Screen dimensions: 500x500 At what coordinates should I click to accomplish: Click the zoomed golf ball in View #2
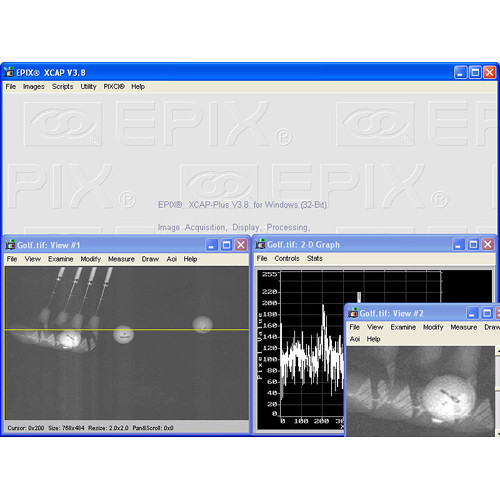click(x=449, y=398)
